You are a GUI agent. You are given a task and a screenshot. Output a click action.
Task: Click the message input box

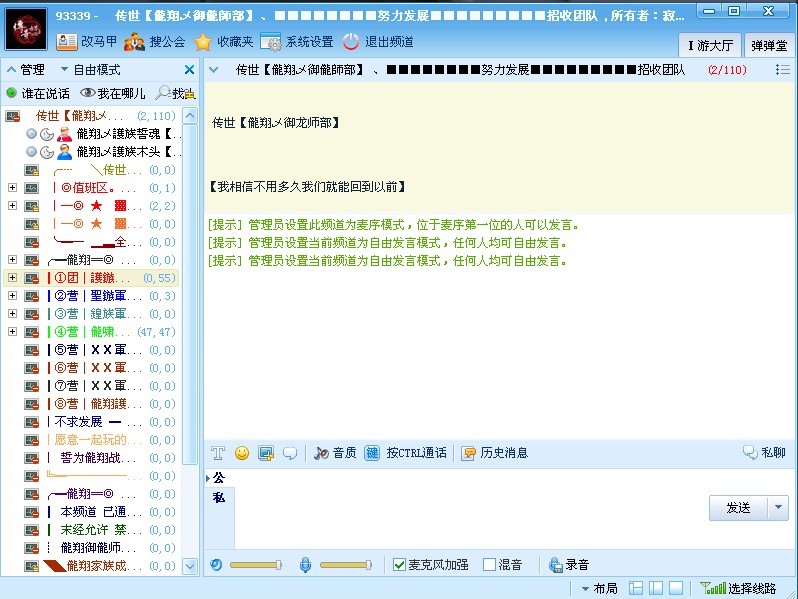pos(471,508)
